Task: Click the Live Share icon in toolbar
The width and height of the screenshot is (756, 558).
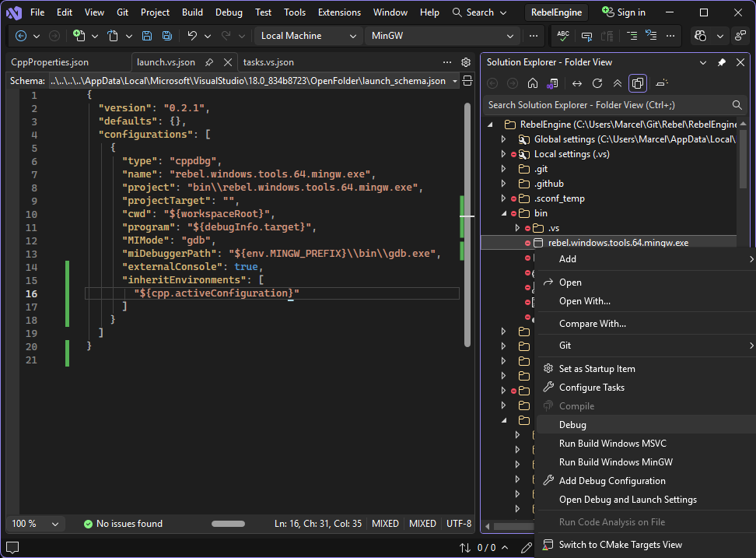Action: click(x=740, y=36)
